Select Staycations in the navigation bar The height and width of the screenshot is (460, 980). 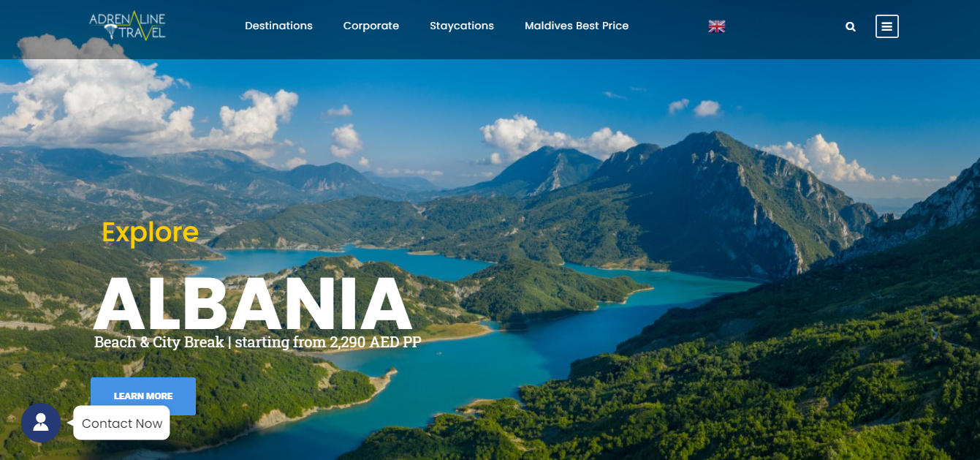point(462,26)
